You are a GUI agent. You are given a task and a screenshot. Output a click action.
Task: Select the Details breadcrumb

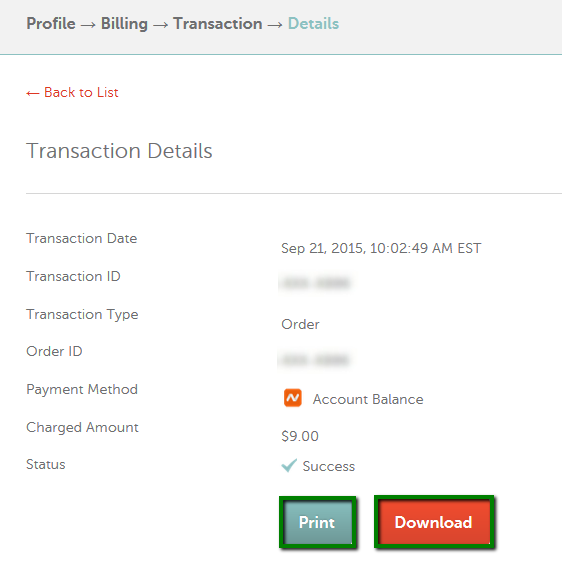(313, 24)
